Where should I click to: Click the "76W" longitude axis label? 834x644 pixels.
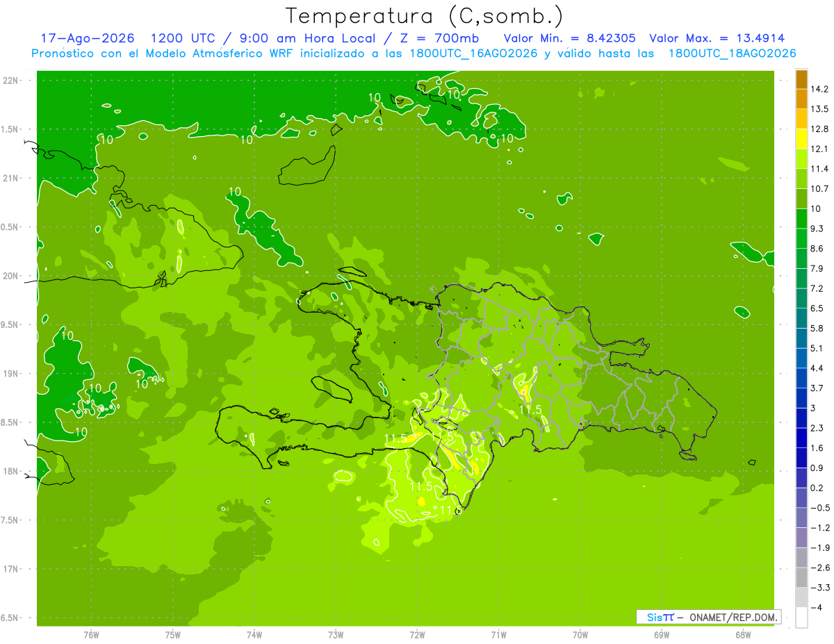click(91, 634)
